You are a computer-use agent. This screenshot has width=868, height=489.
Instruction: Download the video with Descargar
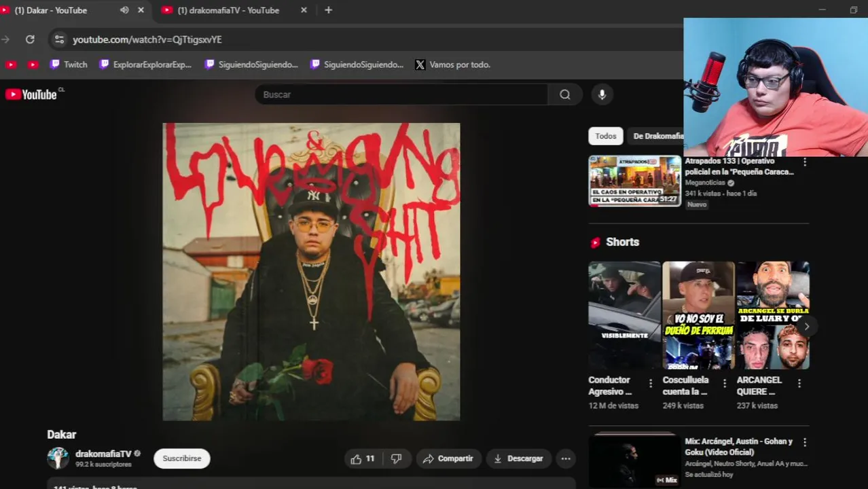tap(518, 458)
